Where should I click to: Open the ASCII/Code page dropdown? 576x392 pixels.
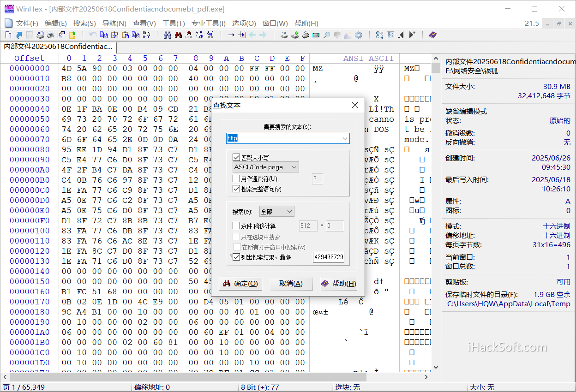point(266,167)
